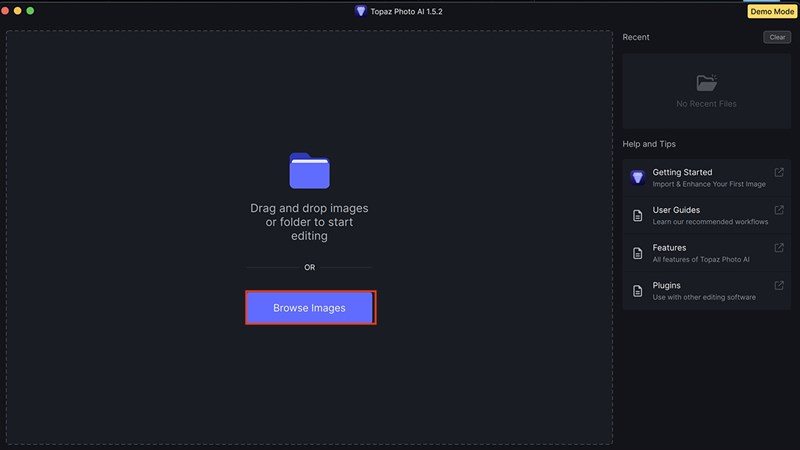Click the document icon beside Plugins
This screenshot has width=800, height=450.
pos(637,291)
